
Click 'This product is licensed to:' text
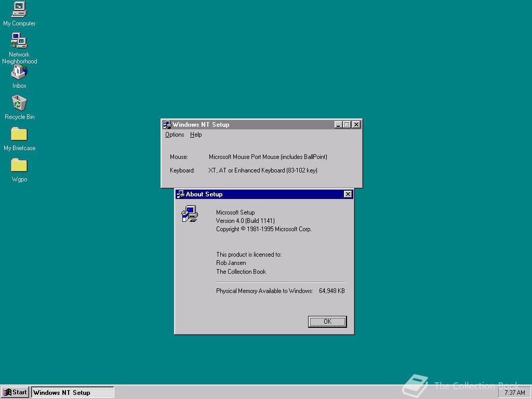pos(249,255)
